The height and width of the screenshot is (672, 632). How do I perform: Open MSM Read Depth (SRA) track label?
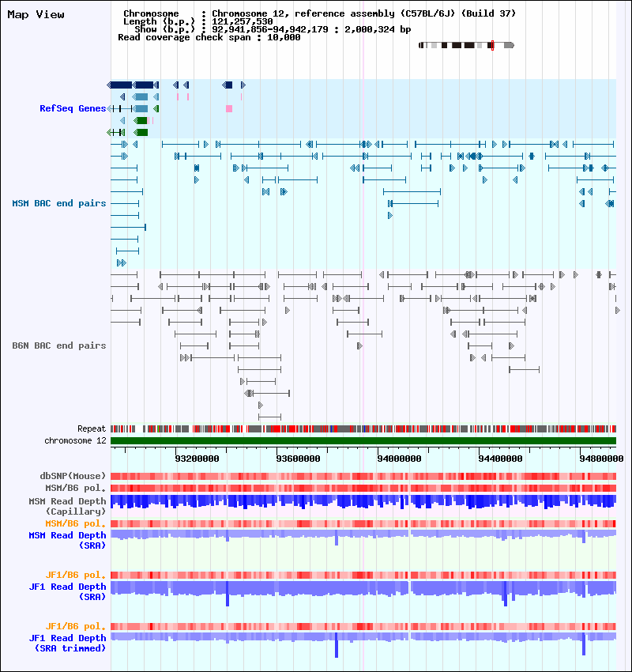(x=67, y=540)
